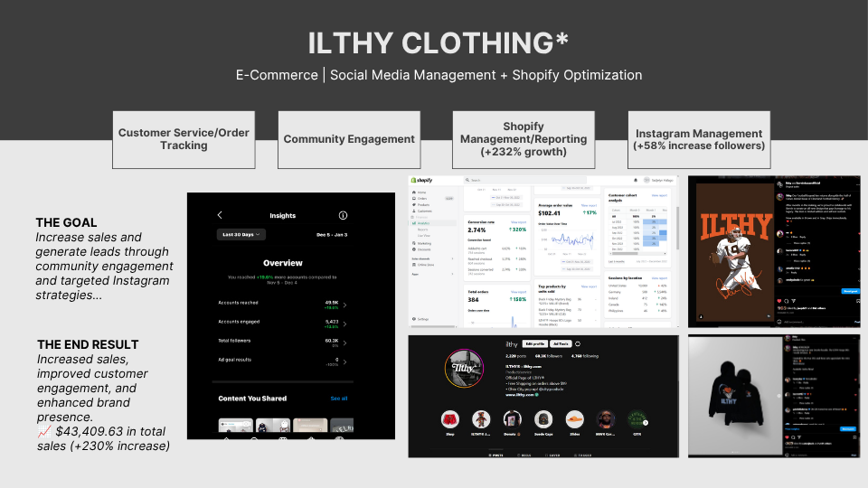The image size is (868, 488).
Task: Switch to Reels tab on profile
Action: pos(524,455)
